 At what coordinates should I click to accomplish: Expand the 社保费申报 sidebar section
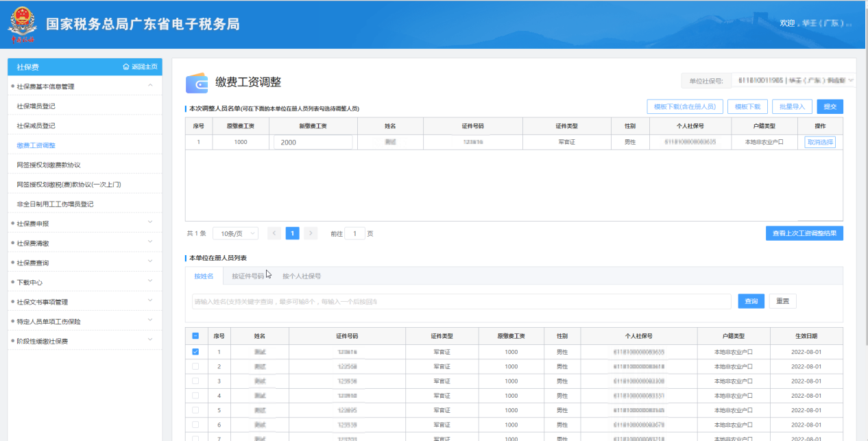tap(150, 223)
